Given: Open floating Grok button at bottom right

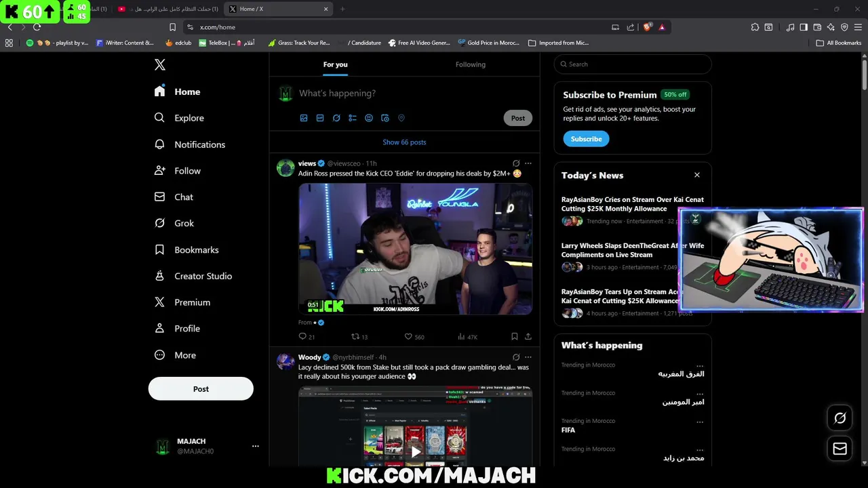Looking at the screenshot, I should pyautogui.click(x=840, y=418).
